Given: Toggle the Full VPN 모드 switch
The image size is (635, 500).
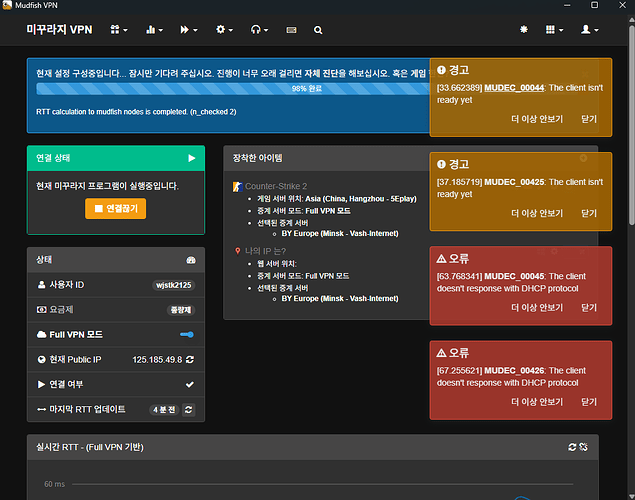Looking at the screenshot, I should (x=186, y=334).
